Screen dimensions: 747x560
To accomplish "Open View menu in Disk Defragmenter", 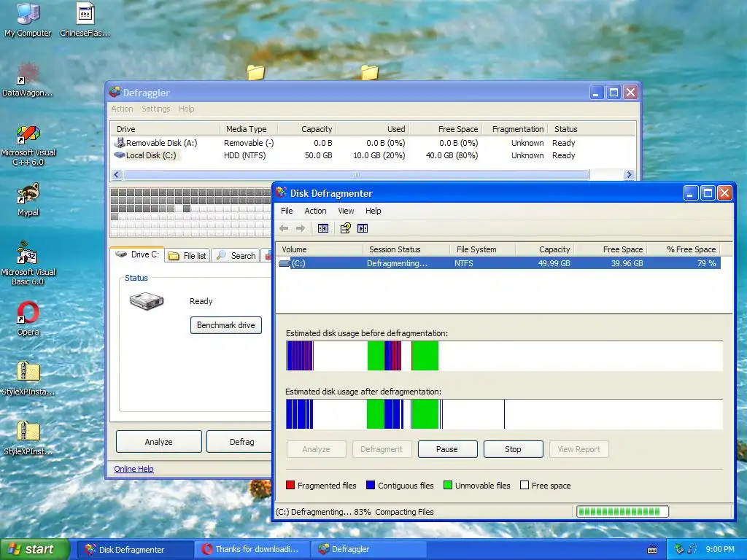I will (346, 211).
